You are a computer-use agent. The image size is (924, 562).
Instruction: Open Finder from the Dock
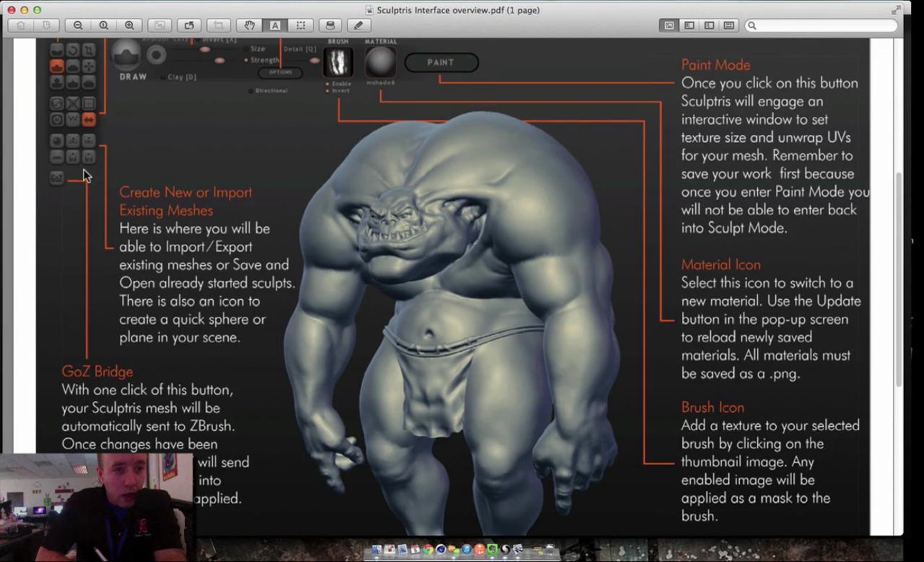pyautogui.click(x=376, y=550)
